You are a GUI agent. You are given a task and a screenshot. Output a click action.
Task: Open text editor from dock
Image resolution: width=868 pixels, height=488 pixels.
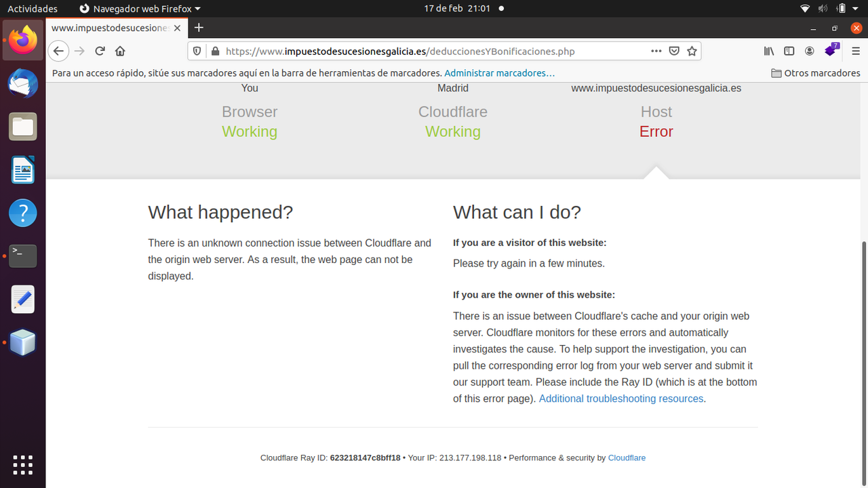click(x=23, y=300)
